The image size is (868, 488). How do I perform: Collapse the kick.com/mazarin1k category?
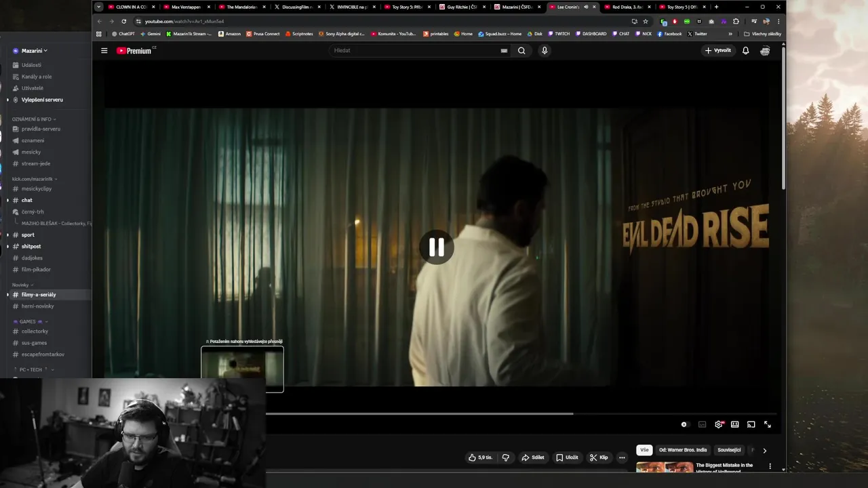35,179
